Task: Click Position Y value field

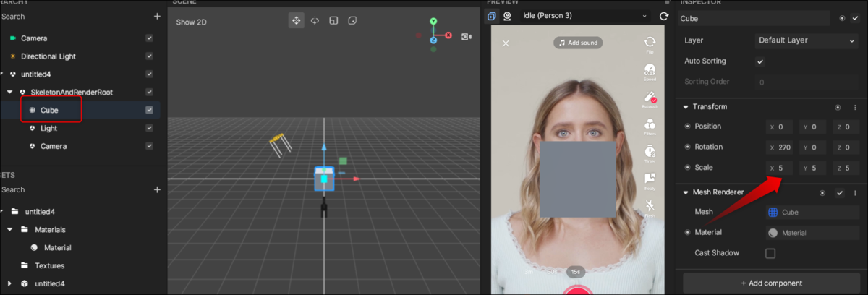Action: coord(812,127)
